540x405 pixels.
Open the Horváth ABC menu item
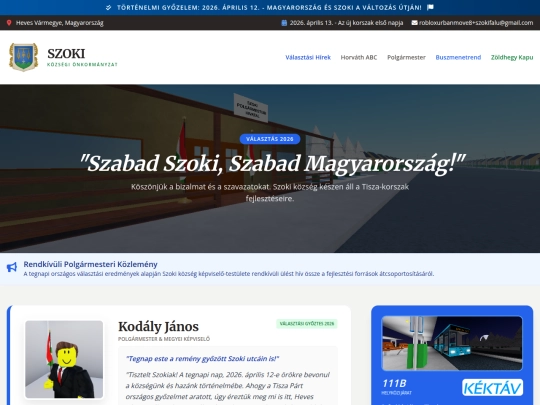tap(359, 58)
